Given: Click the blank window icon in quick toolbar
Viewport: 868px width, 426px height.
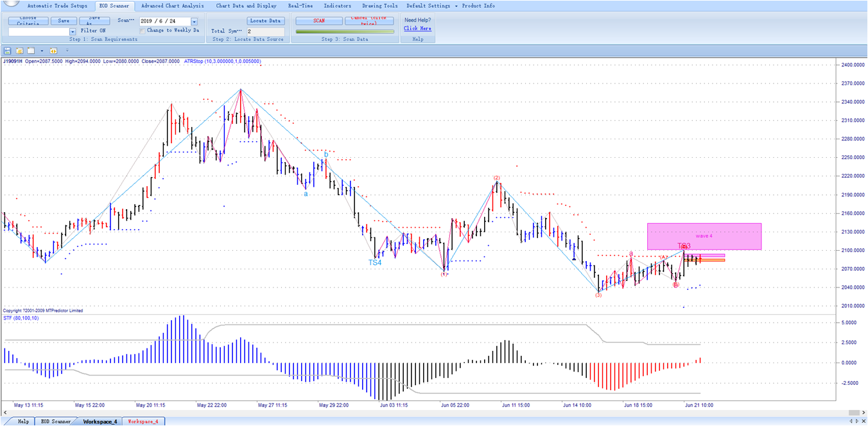Looking at the screenshot, I should [x=31, y=51].
